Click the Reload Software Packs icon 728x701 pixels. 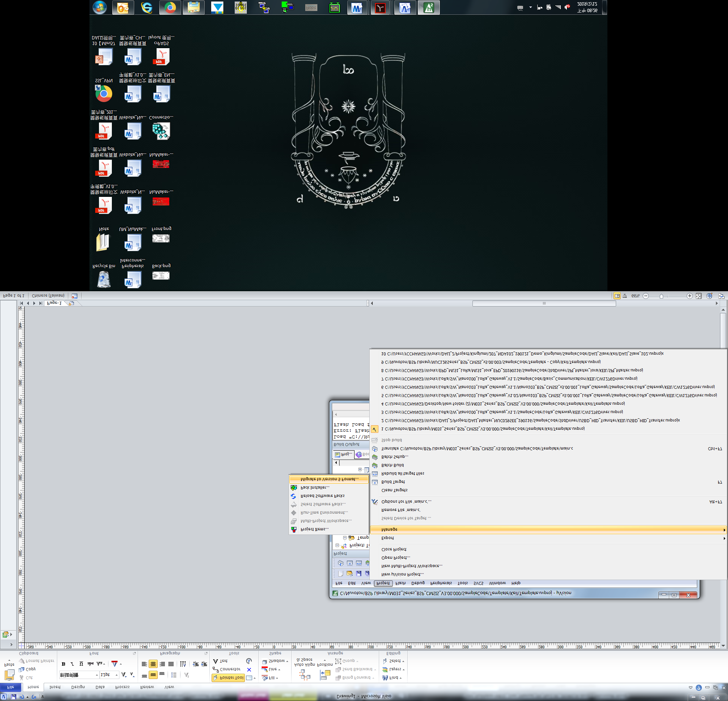click(x=294, y=496)
